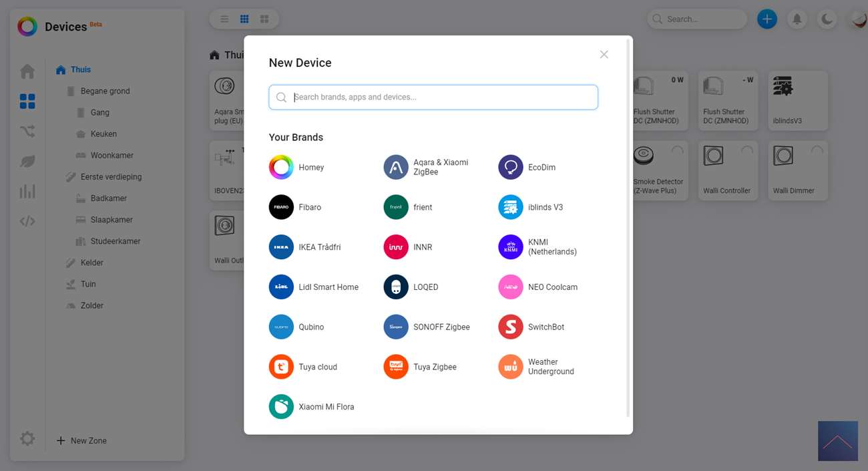Screen dimensions: 868x471
Task: Switch to small grid view layout
Action: [244, 19]
